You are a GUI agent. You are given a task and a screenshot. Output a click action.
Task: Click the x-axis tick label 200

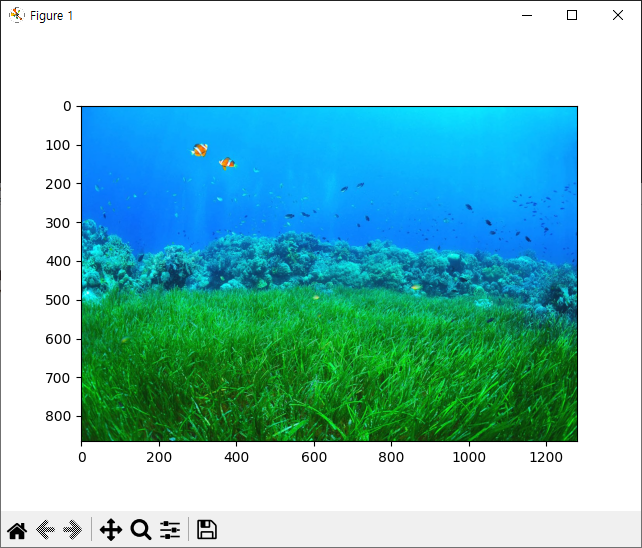(159, 457)
